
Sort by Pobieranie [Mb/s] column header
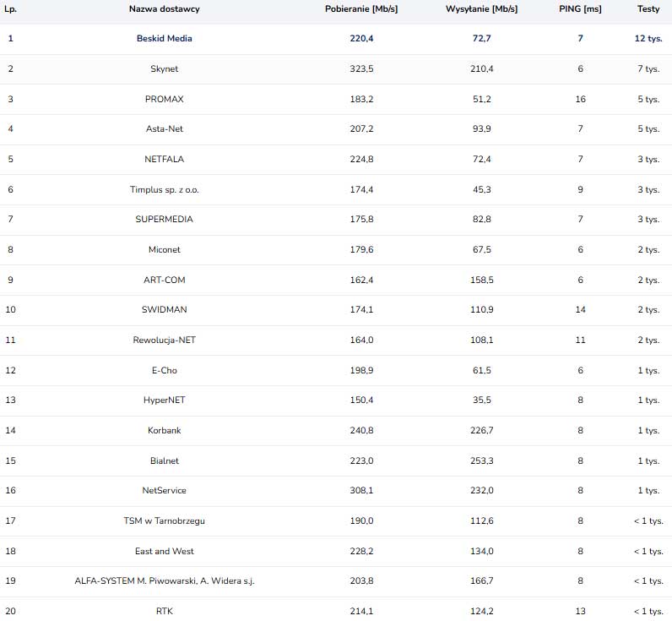pyautogui.click(x=361, y=8)
